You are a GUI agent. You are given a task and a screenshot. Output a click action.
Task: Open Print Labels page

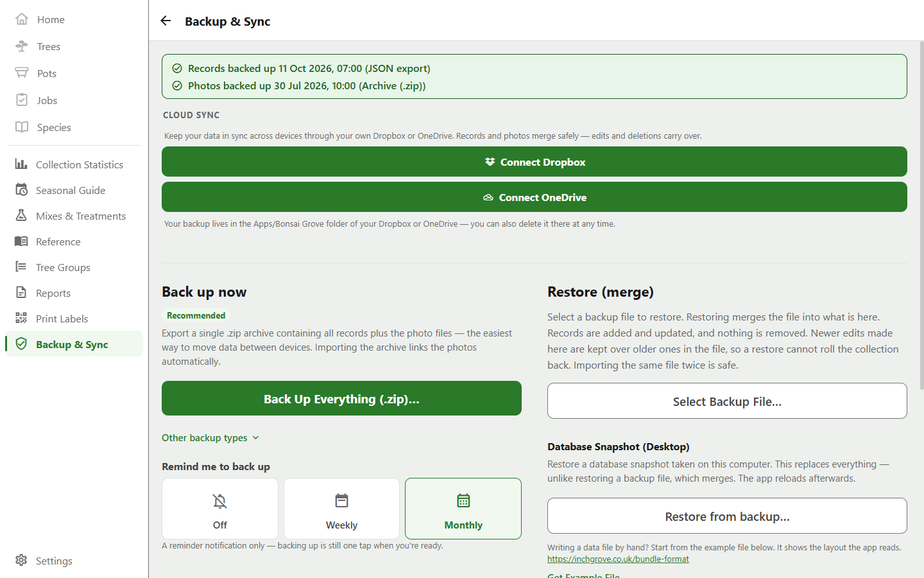74,319
